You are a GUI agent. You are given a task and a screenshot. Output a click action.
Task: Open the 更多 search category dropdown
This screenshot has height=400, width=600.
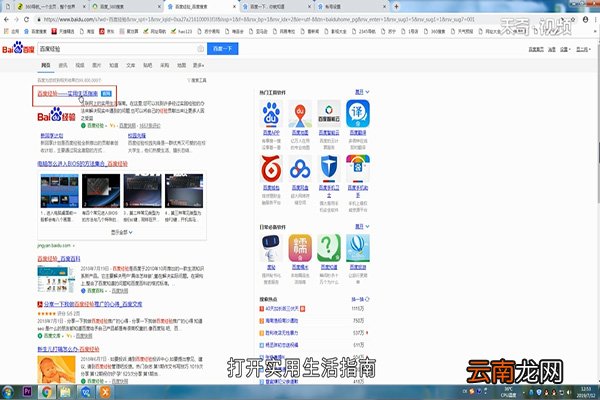tap(198, 65)
